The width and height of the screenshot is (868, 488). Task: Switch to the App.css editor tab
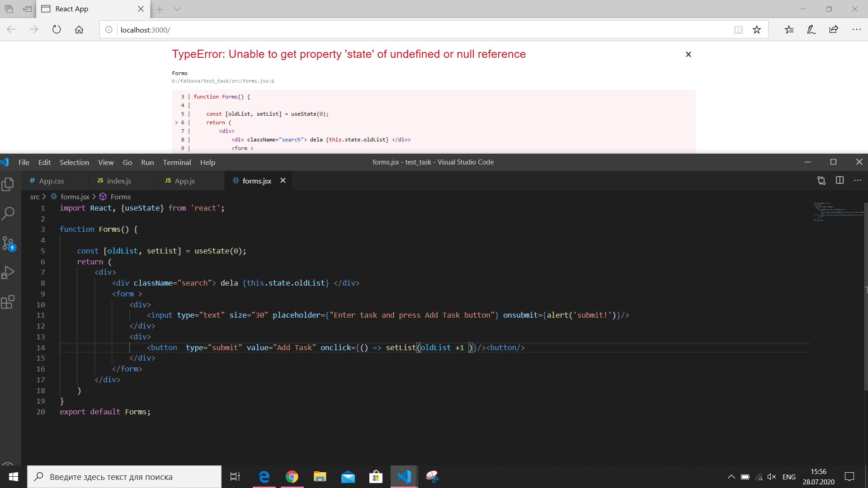pos(55,181)
